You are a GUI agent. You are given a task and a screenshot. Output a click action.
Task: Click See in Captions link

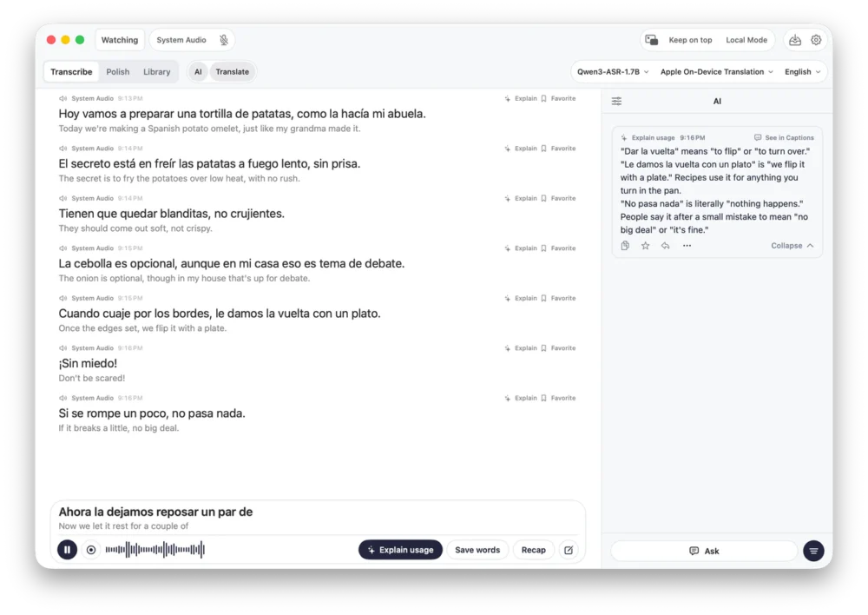(784, 137)
